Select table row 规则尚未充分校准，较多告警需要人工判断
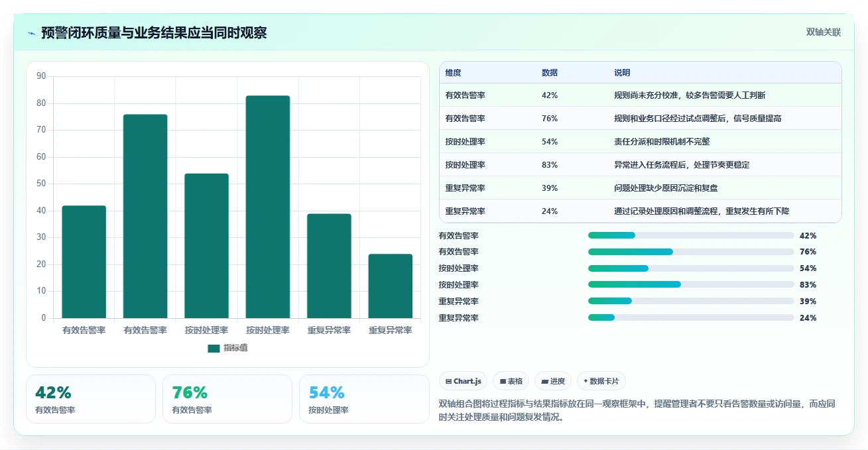Screen dimensions: 868x450 [x=641, y=95]
